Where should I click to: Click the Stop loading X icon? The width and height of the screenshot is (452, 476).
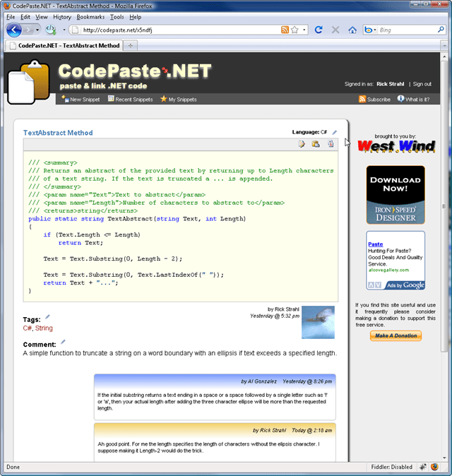point(335,30)
